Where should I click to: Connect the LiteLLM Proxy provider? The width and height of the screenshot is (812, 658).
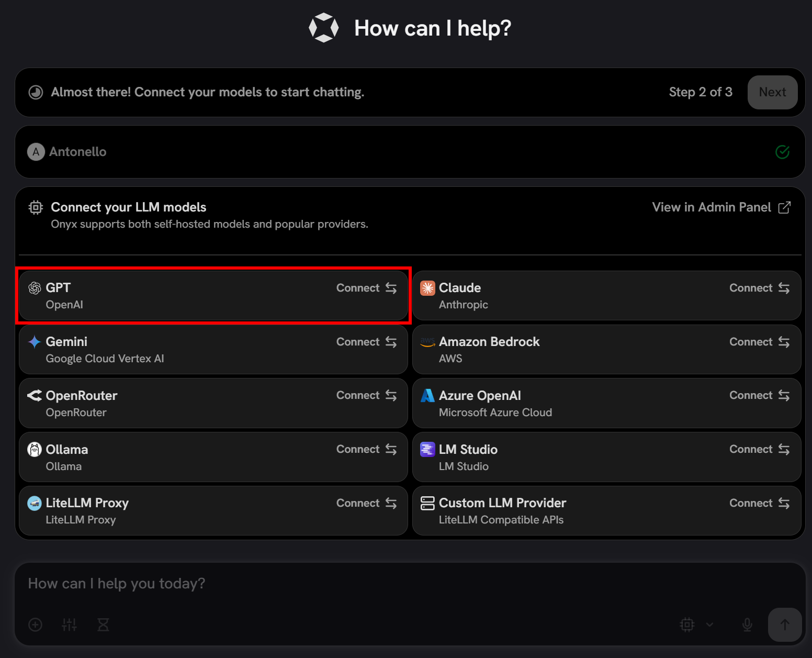[x=366, y=503]
